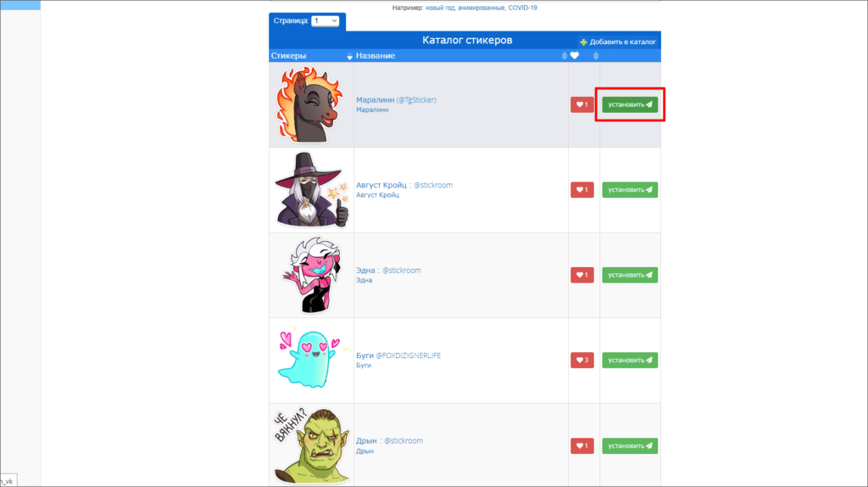Sort by Название column arrows
The height and width of the screenshot is (487, 868).
tap(564, 56)
